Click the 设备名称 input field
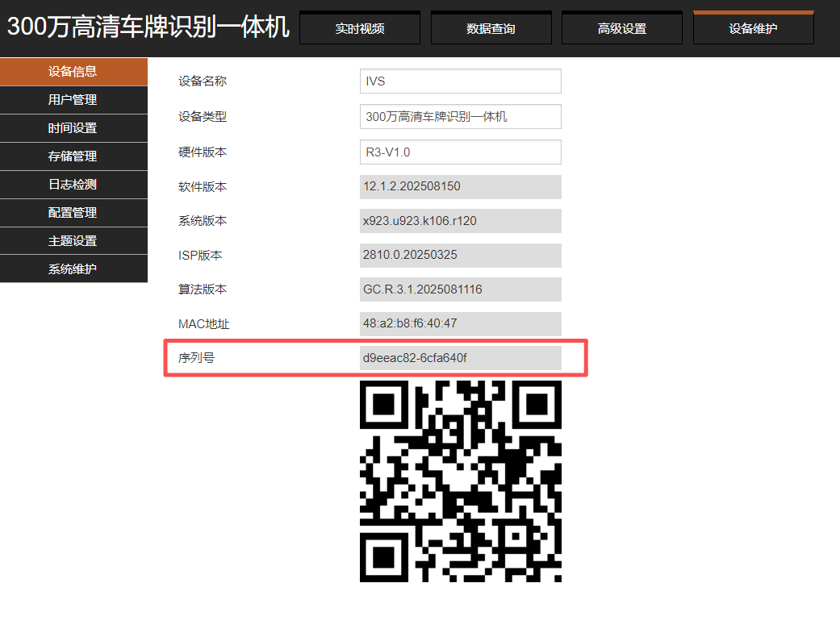 point(460,81)
